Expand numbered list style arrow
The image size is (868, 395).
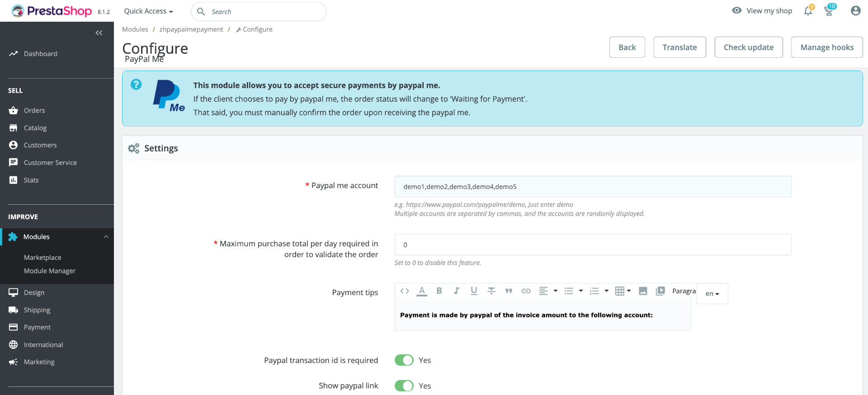point(607,291)
